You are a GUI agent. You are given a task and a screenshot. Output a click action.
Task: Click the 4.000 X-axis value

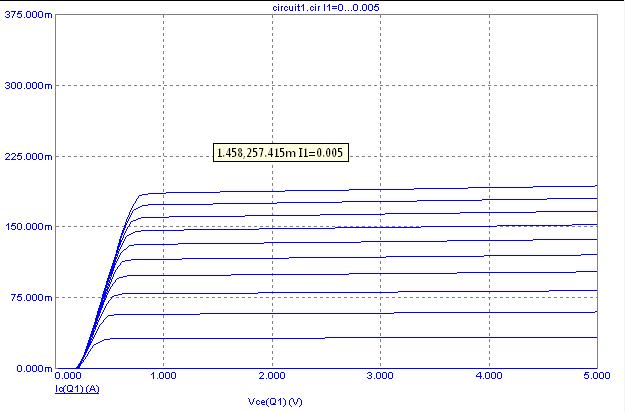(x=489, y=376)
